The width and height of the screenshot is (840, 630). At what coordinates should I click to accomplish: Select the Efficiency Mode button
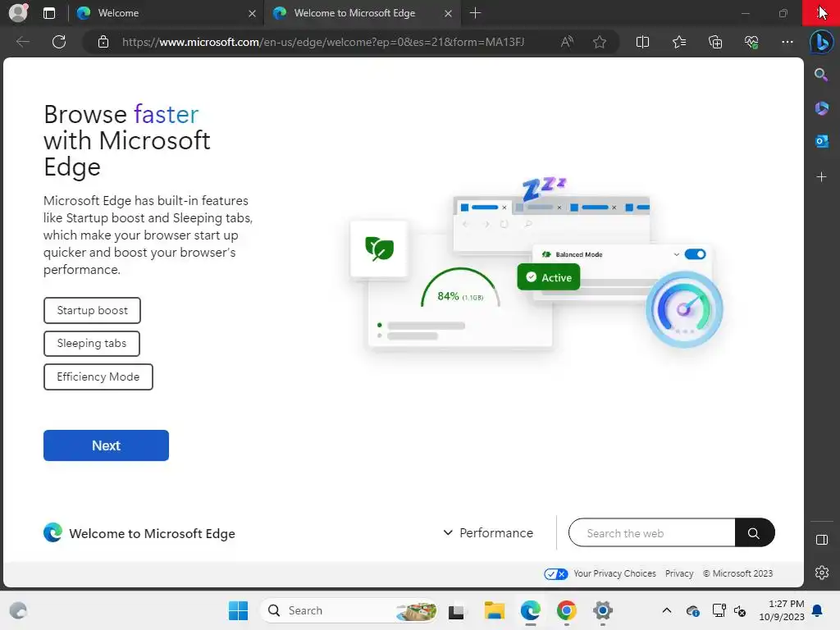click(x=98, y=377)
